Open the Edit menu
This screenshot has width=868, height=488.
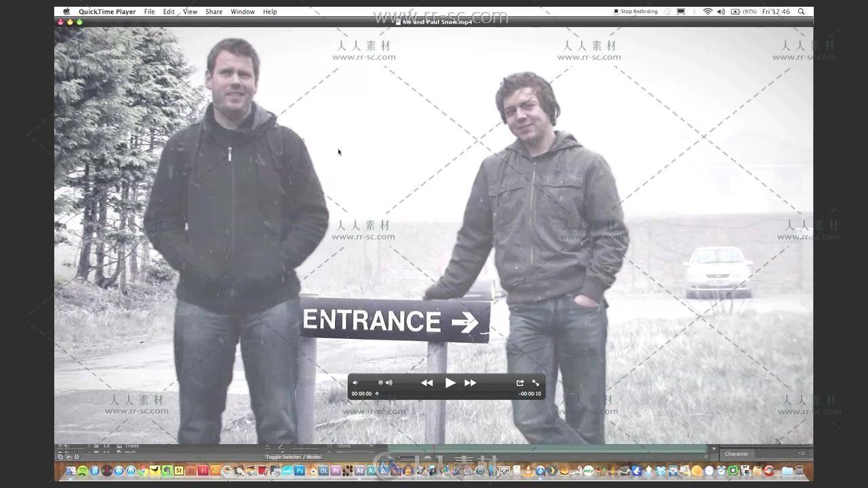pyautogui.click(x=169, y=12)
